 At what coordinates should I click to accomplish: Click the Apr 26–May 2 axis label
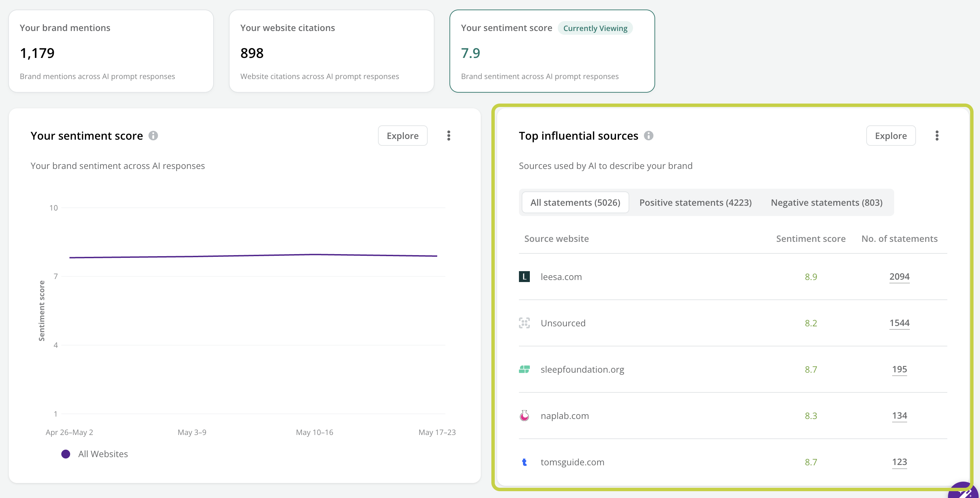pyautogui.click(x=69, y=432)
